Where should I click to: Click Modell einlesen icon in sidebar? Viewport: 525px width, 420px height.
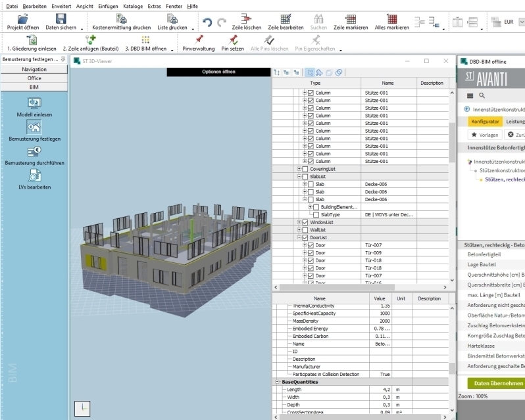[34, 103]
